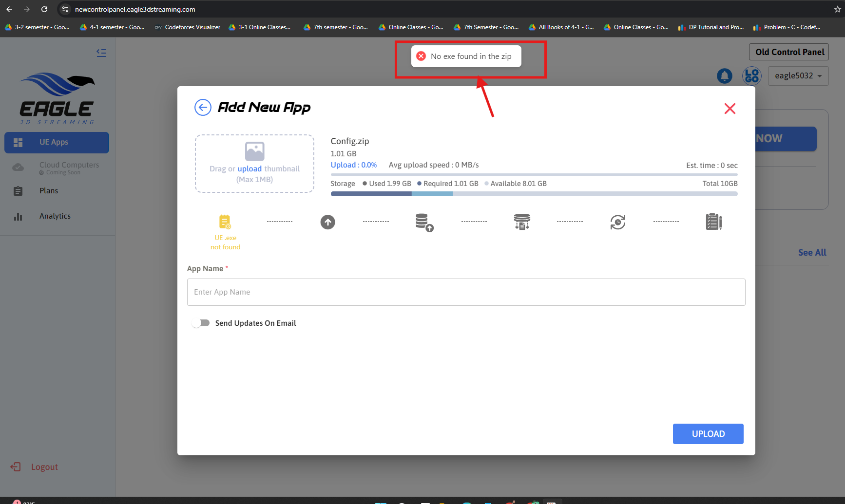The height and width of the screenshot is (504, 845).
Task: Click the back arrow beside Add New App
Action: [x=203, y=107]
